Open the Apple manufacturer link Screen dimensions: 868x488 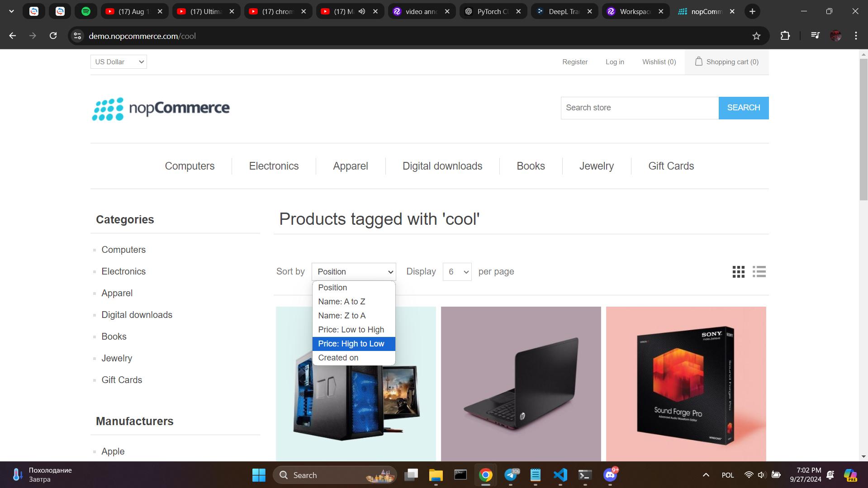113,451
